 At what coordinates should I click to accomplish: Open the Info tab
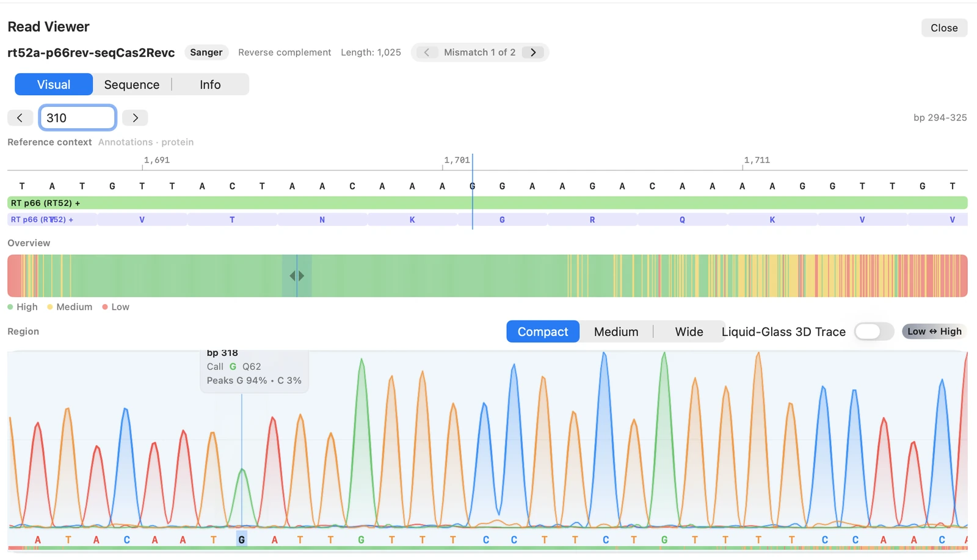pyautogui.click(x=210, y=85)
